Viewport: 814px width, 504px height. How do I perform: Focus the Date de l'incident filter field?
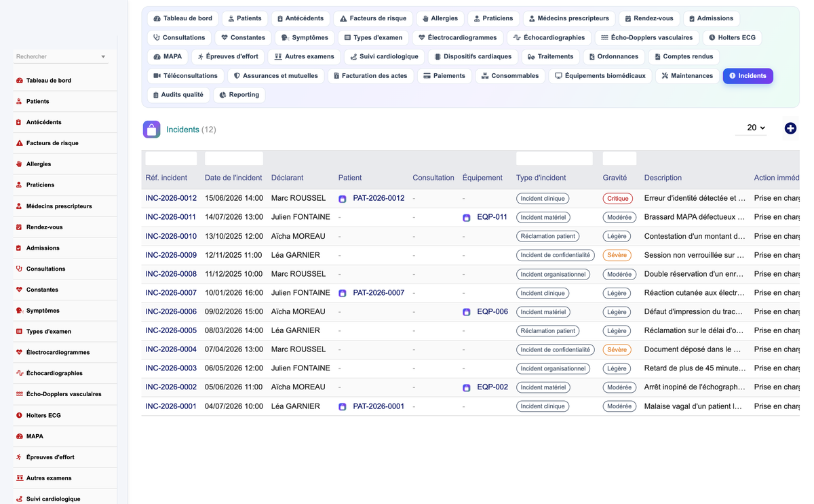coord(234,159)
